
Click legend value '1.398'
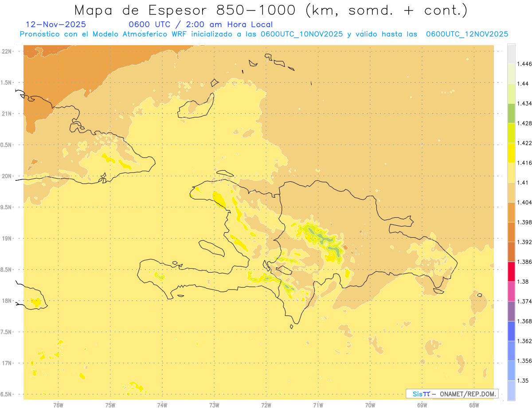click(x=525, y=222)
